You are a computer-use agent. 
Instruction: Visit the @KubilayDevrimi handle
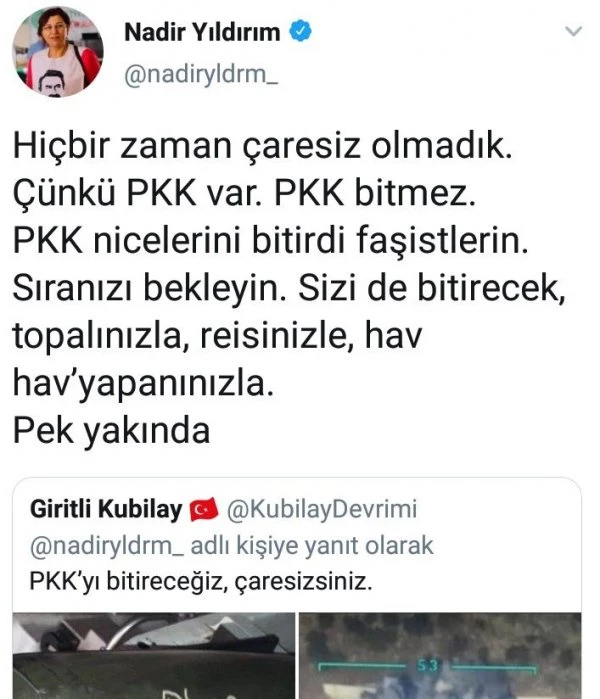tap(322, 509)
